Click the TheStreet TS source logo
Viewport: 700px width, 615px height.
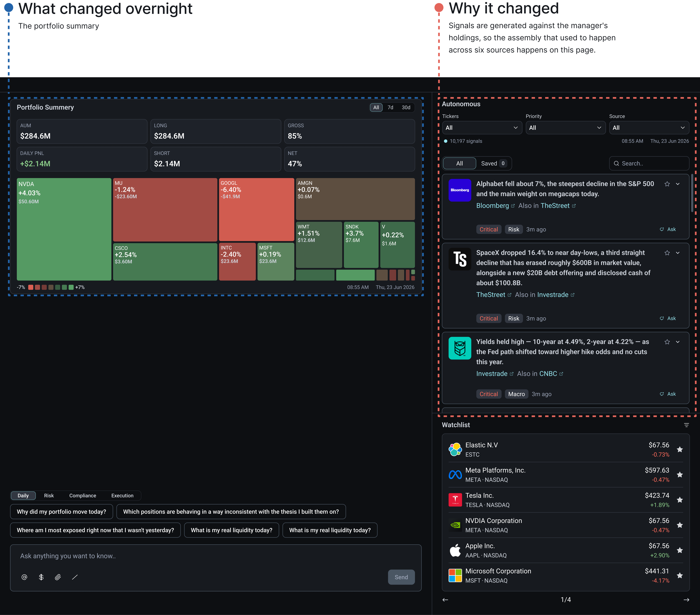(460, 259)
